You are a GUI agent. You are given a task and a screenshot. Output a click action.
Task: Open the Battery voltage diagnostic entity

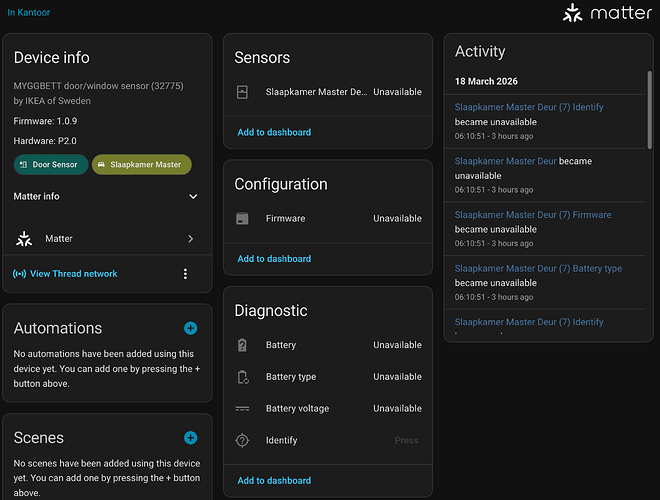(328, 409)
